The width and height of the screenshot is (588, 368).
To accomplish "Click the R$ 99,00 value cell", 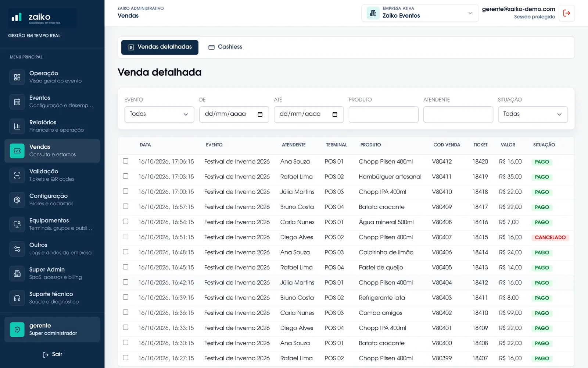I will 510,313.
